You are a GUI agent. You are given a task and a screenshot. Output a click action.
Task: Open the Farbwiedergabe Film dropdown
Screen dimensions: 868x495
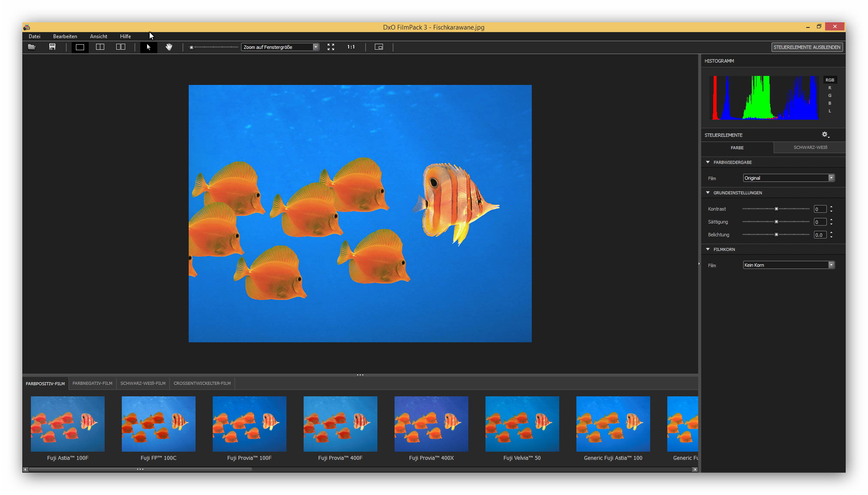(x=788, y=178)
